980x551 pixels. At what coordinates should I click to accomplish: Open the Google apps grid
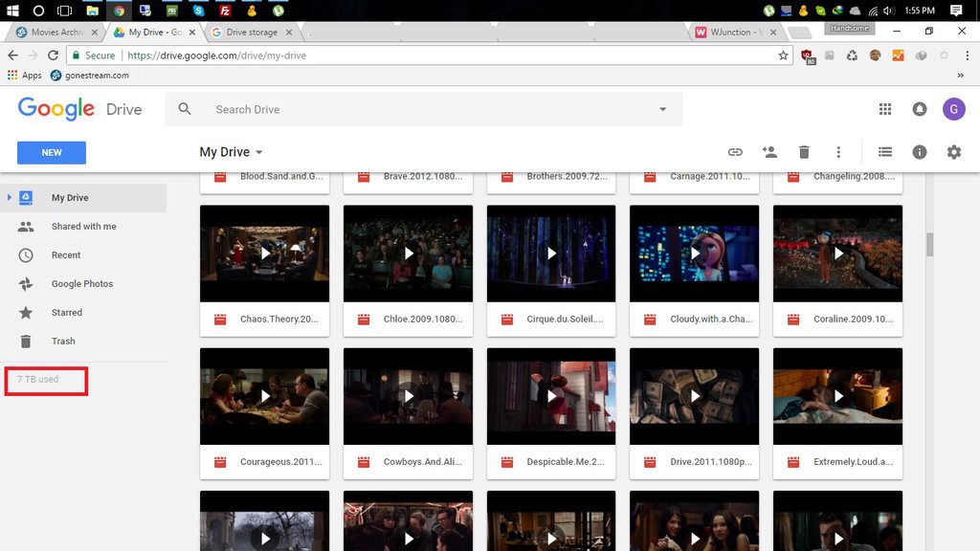click(x=885, y=109)
